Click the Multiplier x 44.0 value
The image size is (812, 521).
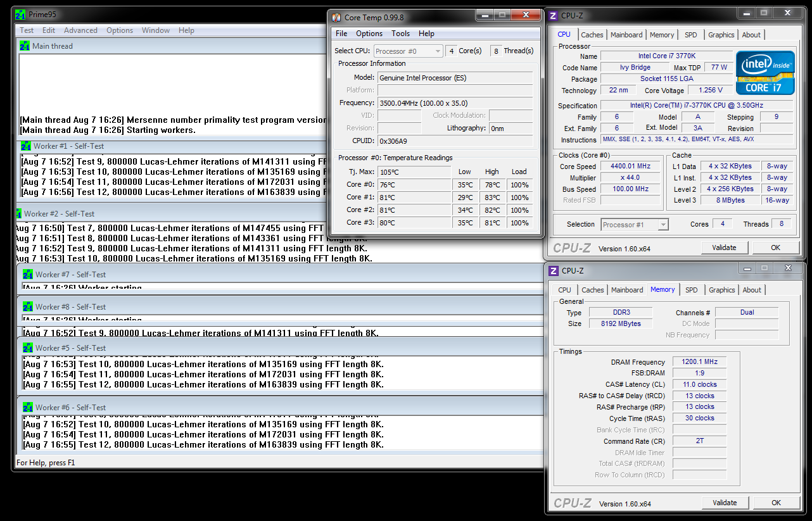(630, 178)
